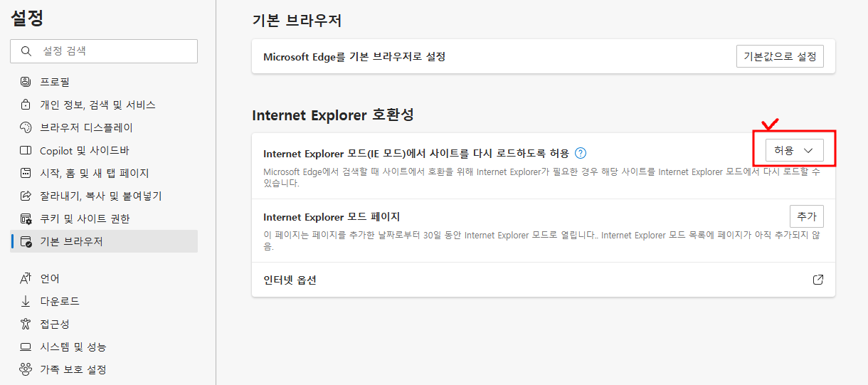Click the help question mark next to IE mode

pos(581,153)
